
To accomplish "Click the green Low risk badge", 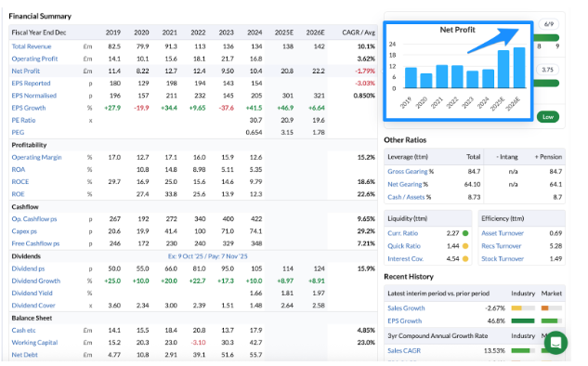I will coord(548,117).
